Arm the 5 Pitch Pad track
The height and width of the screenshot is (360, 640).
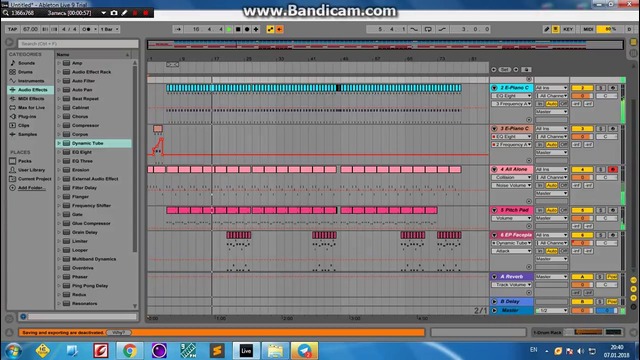[x=613, y=210]
